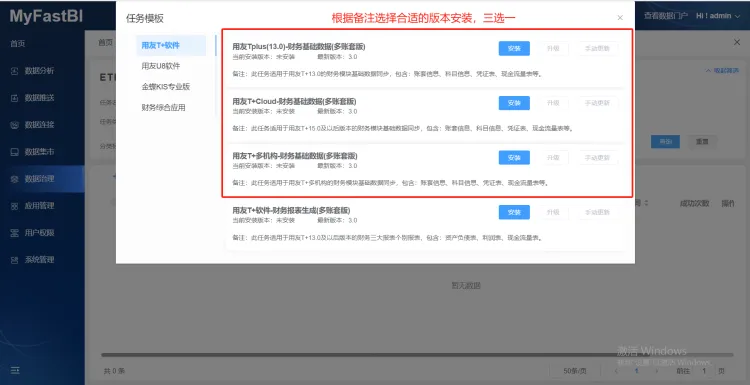Click title 用友T+软件-财务报表生成(多账套版)

click(x=291, y=210)
